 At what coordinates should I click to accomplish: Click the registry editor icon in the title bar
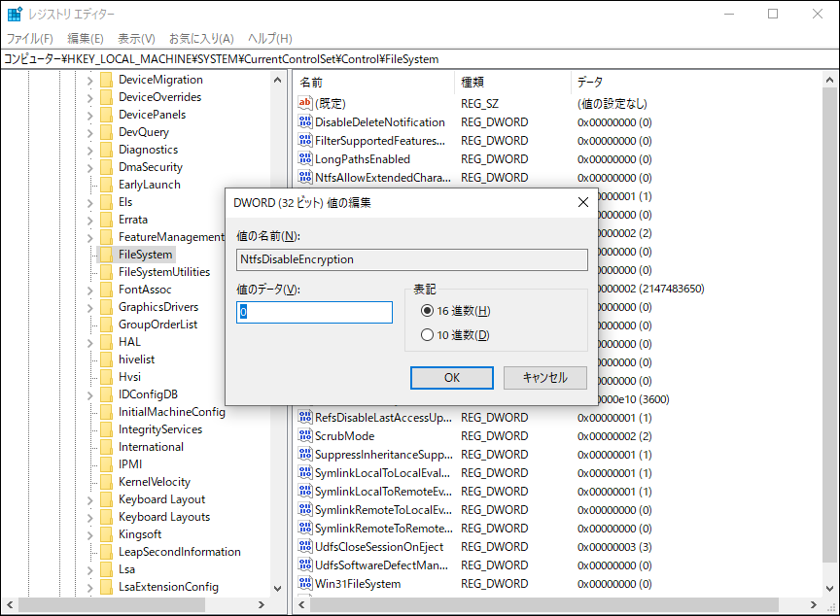[14, 13]
